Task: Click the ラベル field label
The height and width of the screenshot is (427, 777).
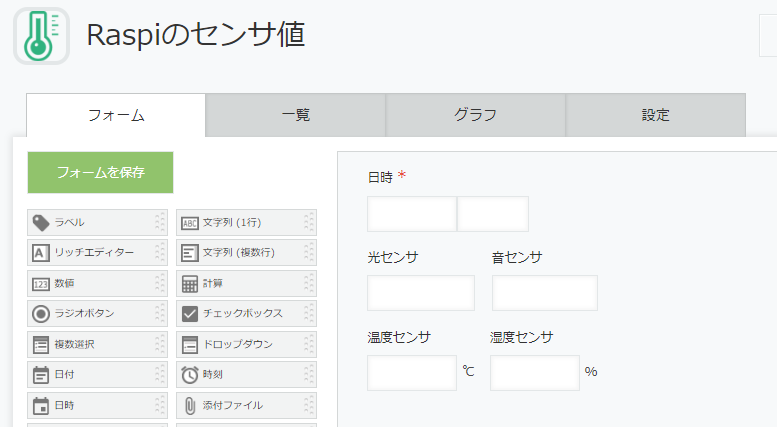Action: point(69,222)
